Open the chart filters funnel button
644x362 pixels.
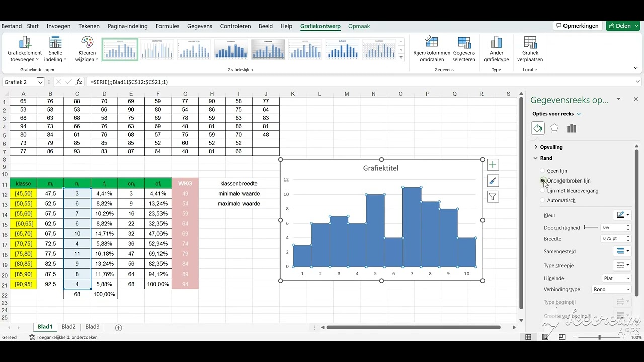point(493,197)
